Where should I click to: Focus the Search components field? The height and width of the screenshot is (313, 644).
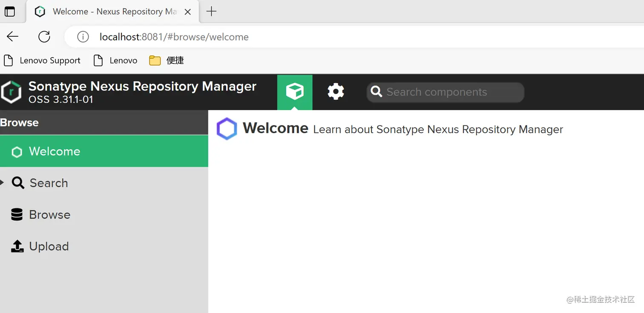coord(446,92)
